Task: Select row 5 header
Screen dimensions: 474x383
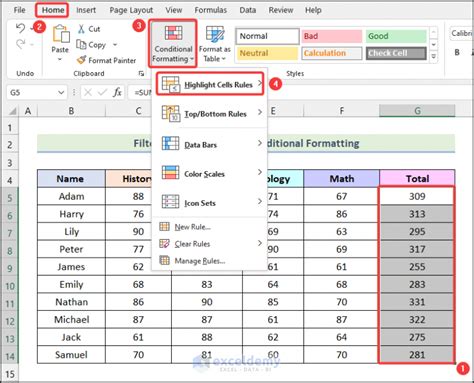Action: coord(10,198)
